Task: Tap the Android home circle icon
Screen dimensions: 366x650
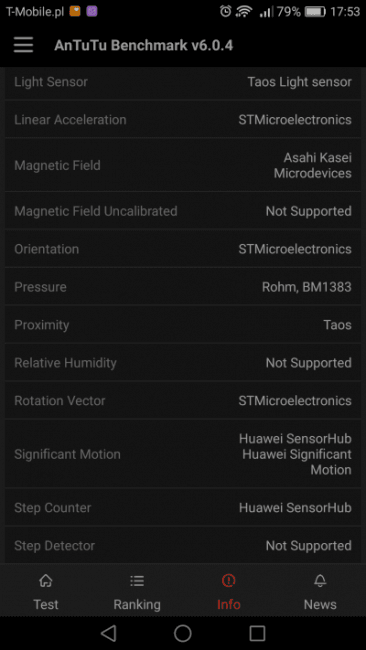Action: (x=183, y=633)
